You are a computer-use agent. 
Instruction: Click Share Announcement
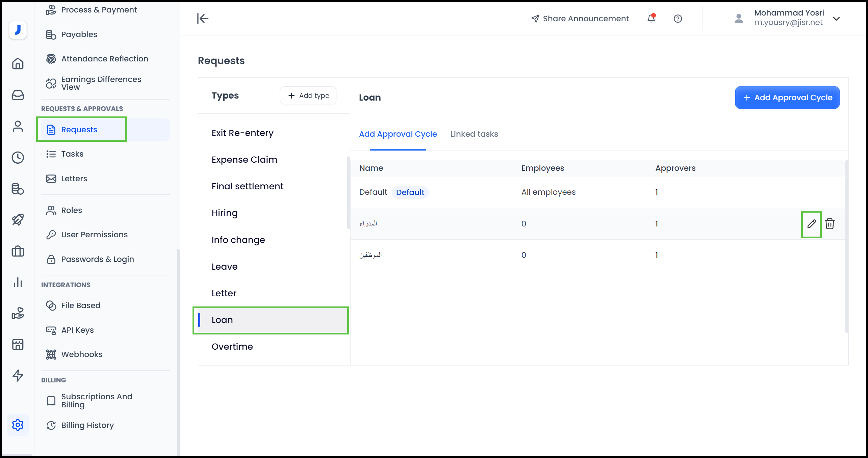580,19
